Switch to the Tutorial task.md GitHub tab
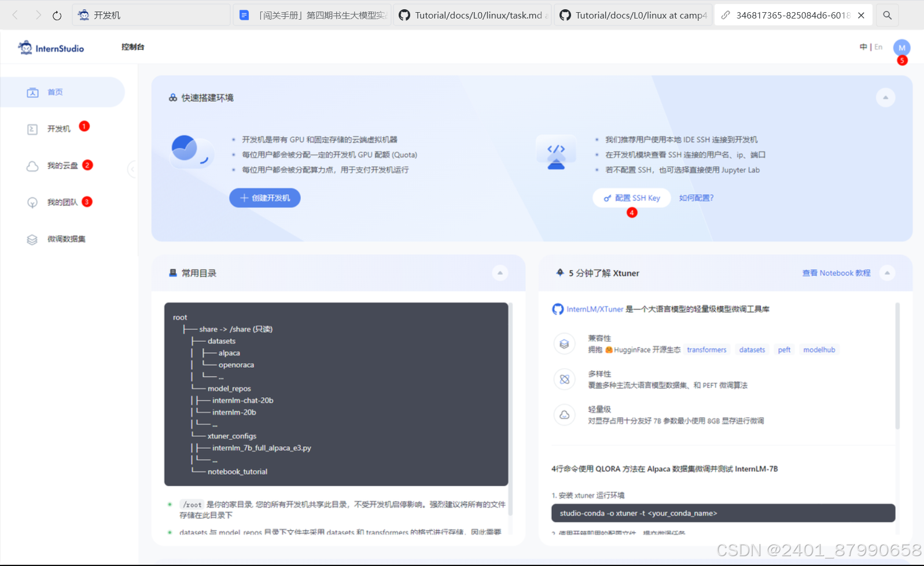The width and height of the screenshot is (924, 566). (473, 16)
